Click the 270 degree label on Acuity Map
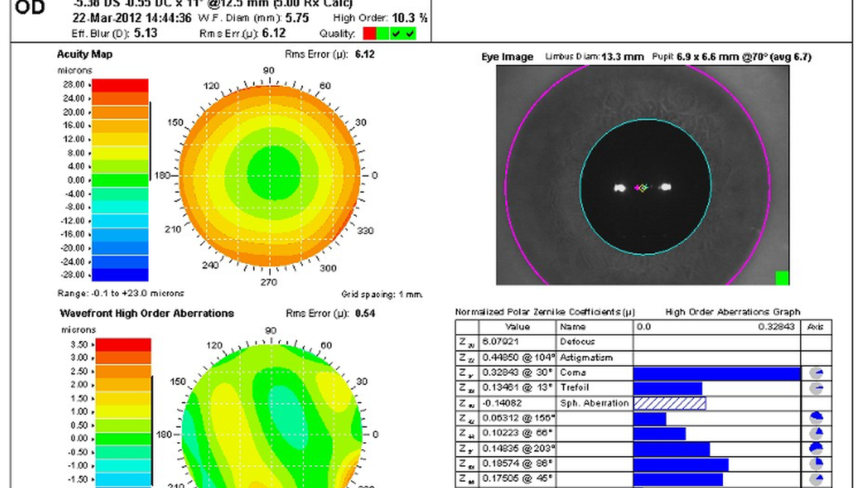 (268, 282)
